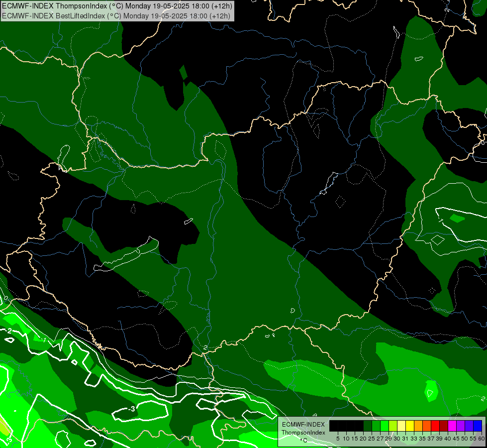
Task: Click legend scale value 40
Action: (x=448, y=439)
